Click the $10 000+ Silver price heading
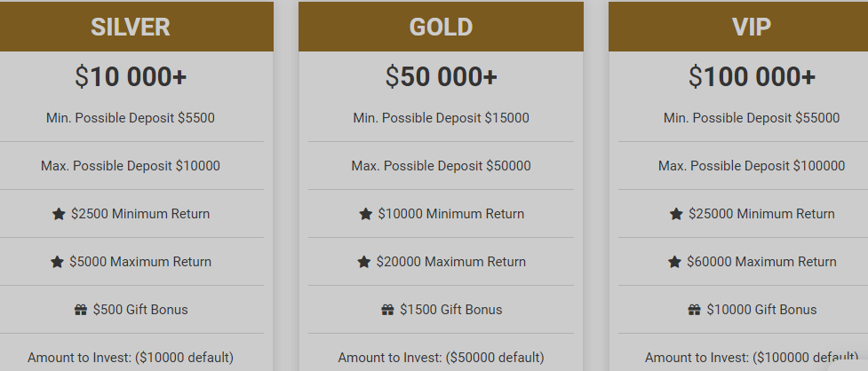868x371 pixels. (131, 76)
